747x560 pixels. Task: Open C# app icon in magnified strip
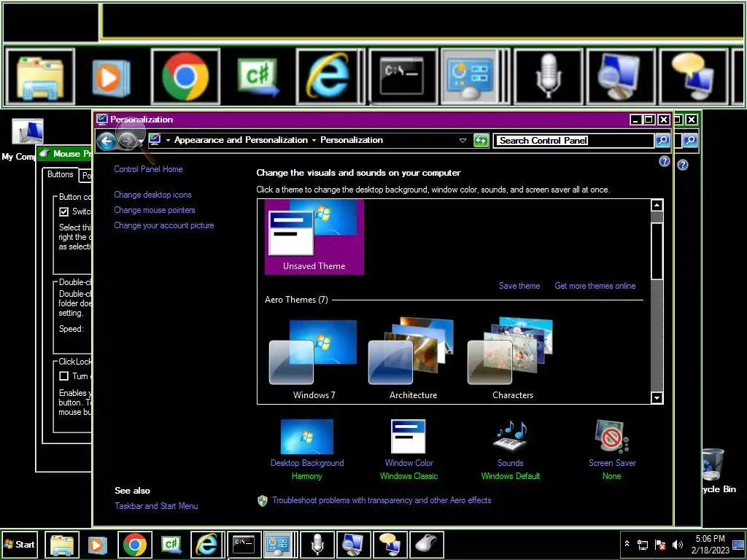258,77
